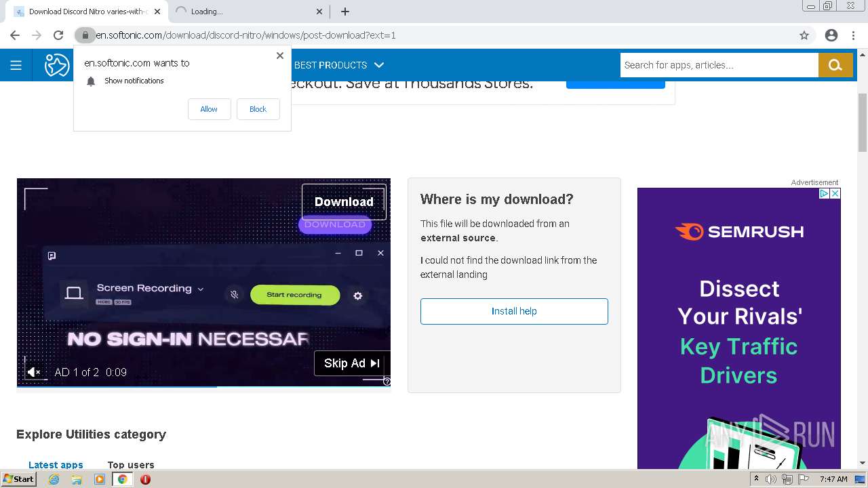Open the Chrome profile menu
The height and width of the screenshot is (488, 868).
tap(831, 35)
